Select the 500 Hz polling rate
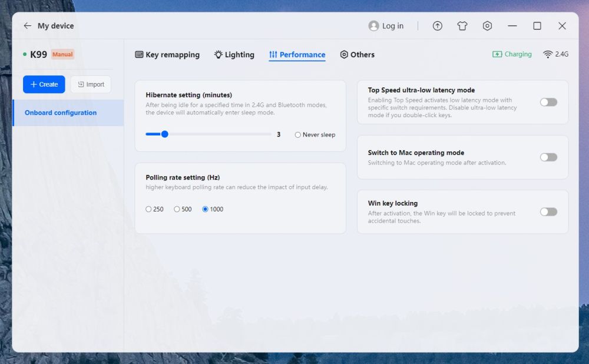 [177, 209]
